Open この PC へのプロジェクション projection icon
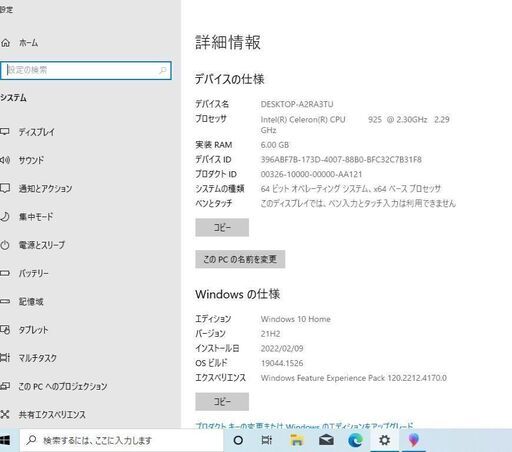The width and height of the screenshot is (512, 452). click(5, 386)
